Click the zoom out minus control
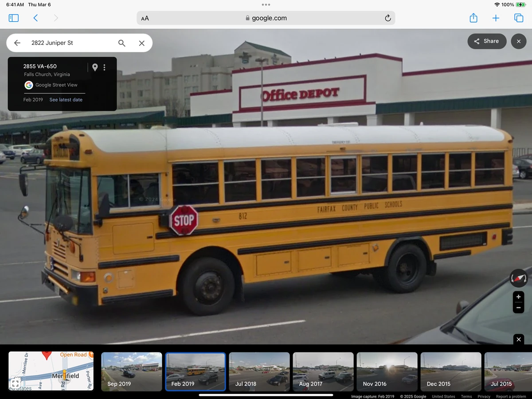 pyautogui.click(x=518, y=307)
